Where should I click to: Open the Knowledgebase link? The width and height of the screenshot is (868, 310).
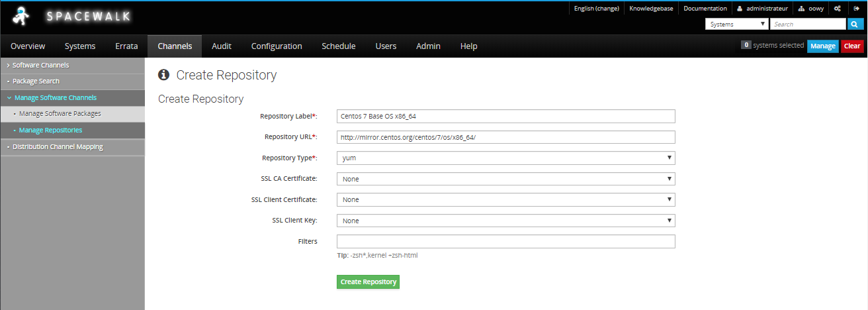(x=651, y=9)
